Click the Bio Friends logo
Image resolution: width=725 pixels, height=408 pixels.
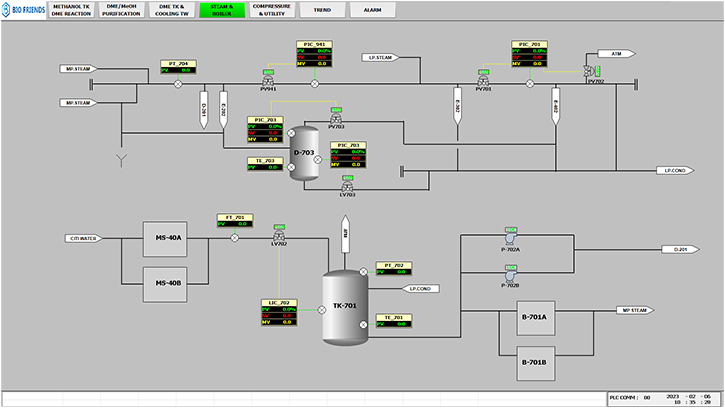coord(24,10)
